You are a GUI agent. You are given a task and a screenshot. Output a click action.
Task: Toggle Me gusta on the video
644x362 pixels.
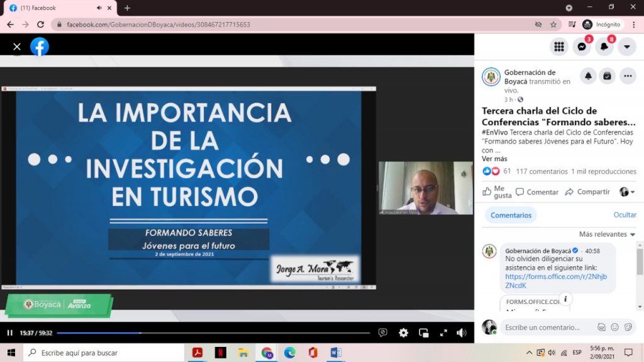pyautogui.click(x=497, y=192)
